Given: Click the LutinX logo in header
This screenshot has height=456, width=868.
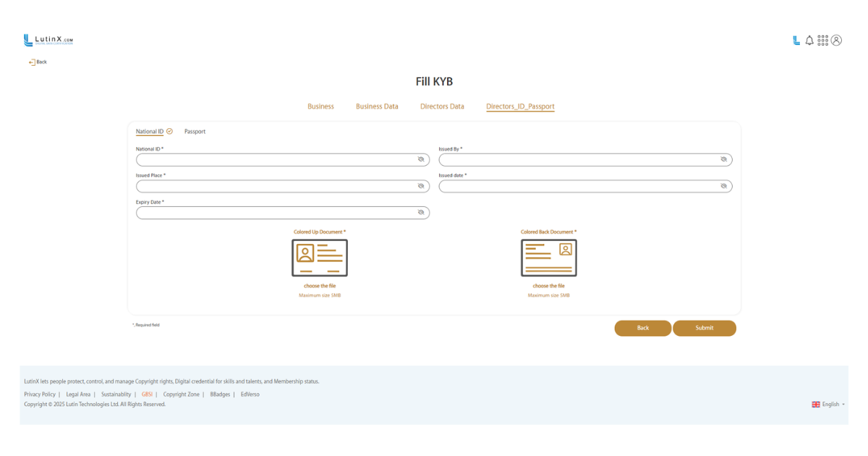Looking at the screenshot, I should [x=48, y=41].
